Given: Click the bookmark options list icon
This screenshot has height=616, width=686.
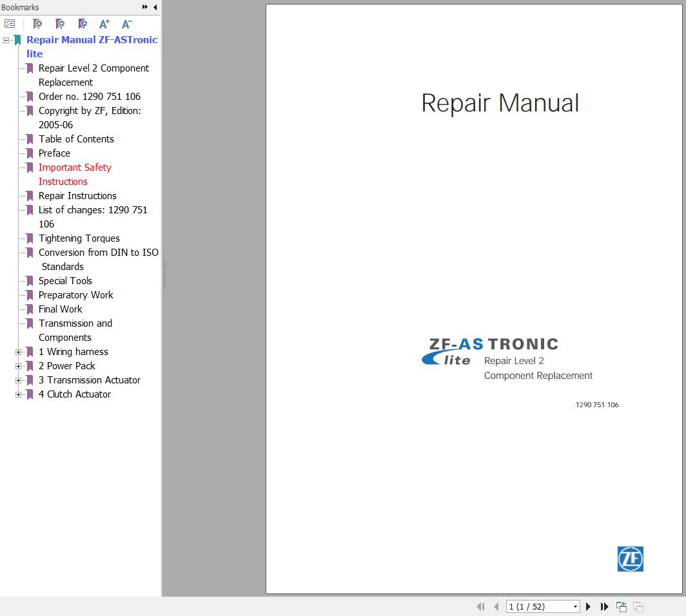Looking at the screenshot, I should 10,23.
